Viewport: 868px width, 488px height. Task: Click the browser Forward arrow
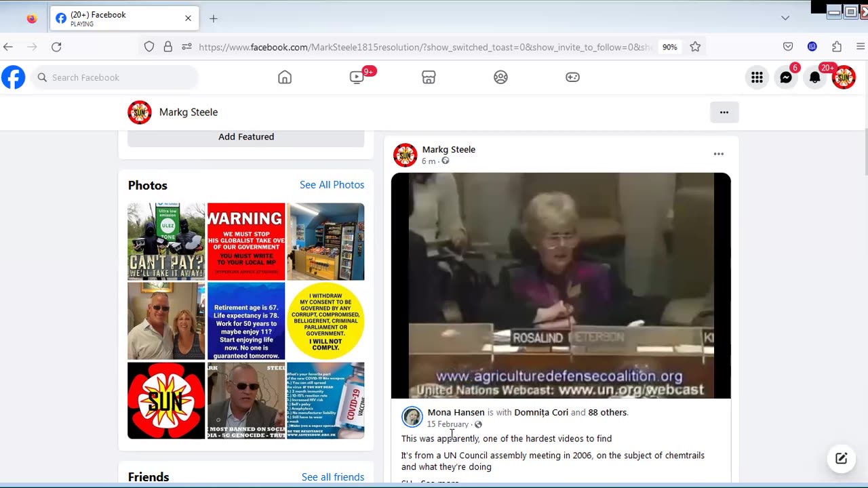point(32,47)
